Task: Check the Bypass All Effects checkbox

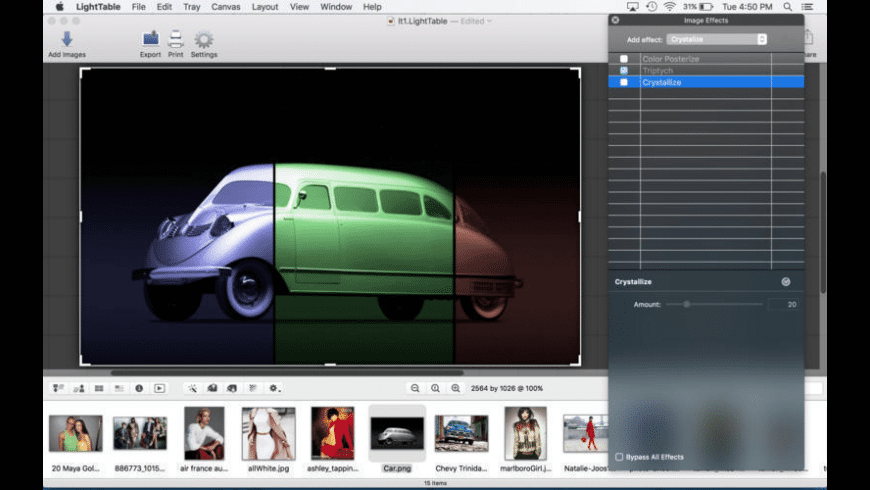Action: [619, 457]
